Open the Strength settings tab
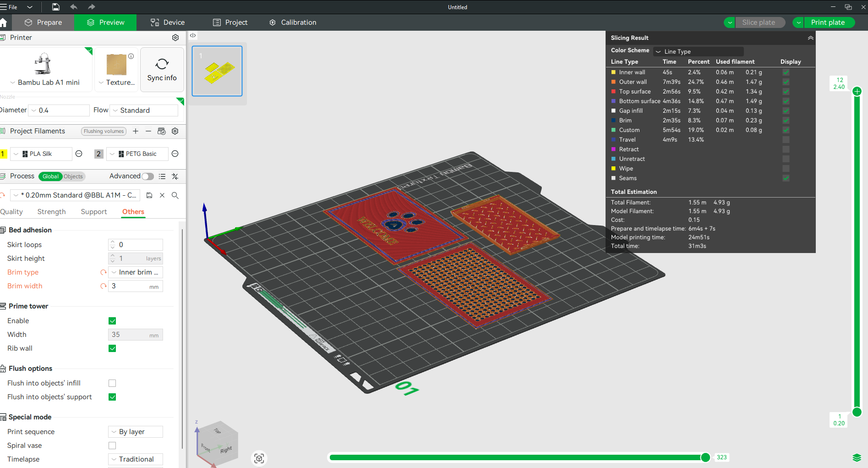Image resolution: width=868 pixels, height=468 pixels. click(51, 212)
